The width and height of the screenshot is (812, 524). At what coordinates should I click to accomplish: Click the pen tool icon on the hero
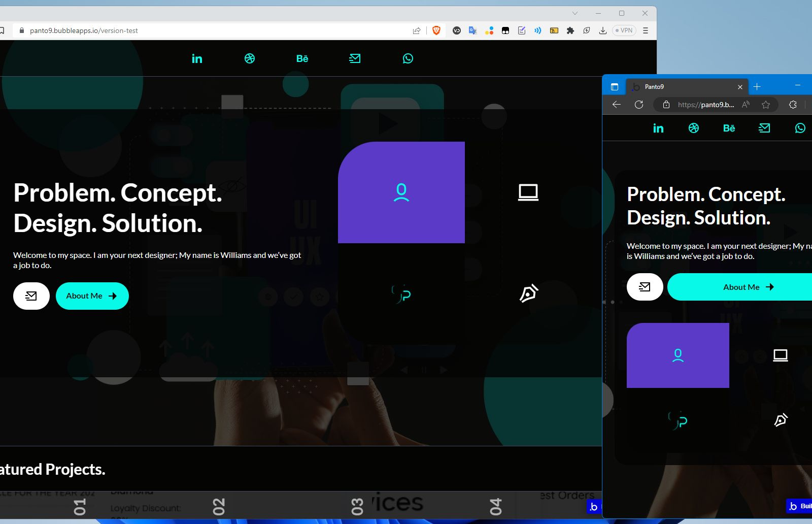pos(529,293)
